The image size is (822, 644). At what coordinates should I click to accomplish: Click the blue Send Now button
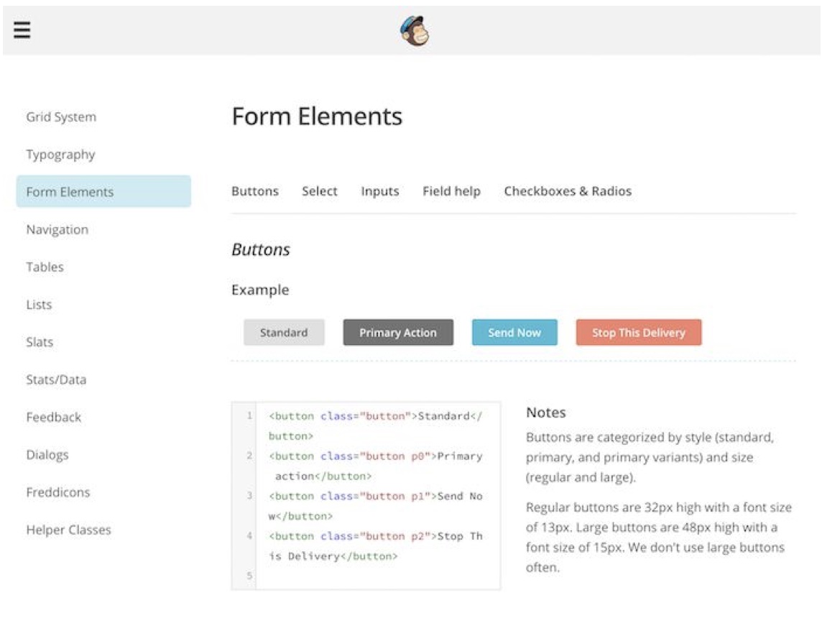[x=514, y=333]
